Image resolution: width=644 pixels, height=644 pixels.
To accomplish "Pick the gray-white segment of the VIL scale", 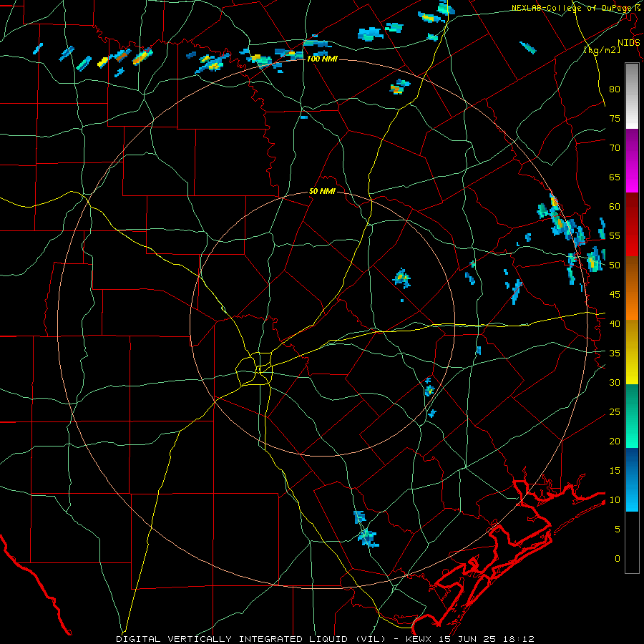I will click(632, 96).
